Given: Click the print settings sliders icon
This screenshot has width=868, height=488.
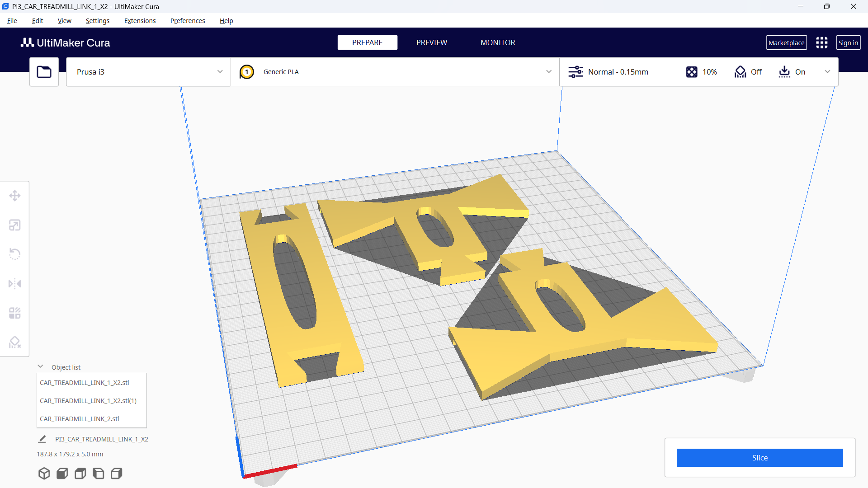Looking at the screenshot, I should 576,72.
